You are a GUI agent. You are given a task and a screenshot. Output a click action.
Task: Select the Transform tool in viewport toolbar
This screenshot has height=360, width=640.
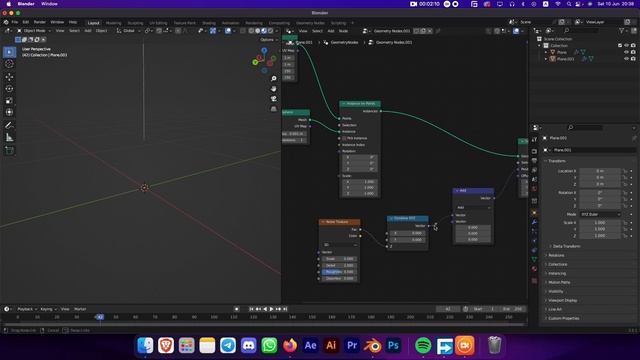[x=9, y=112]
